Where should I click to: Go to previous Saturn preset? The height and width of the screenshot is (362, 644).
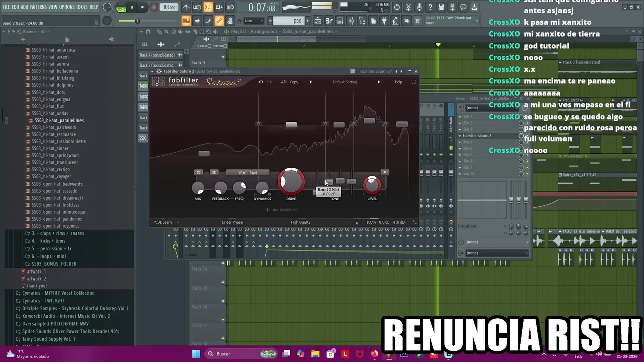click(x=310, y=82)
